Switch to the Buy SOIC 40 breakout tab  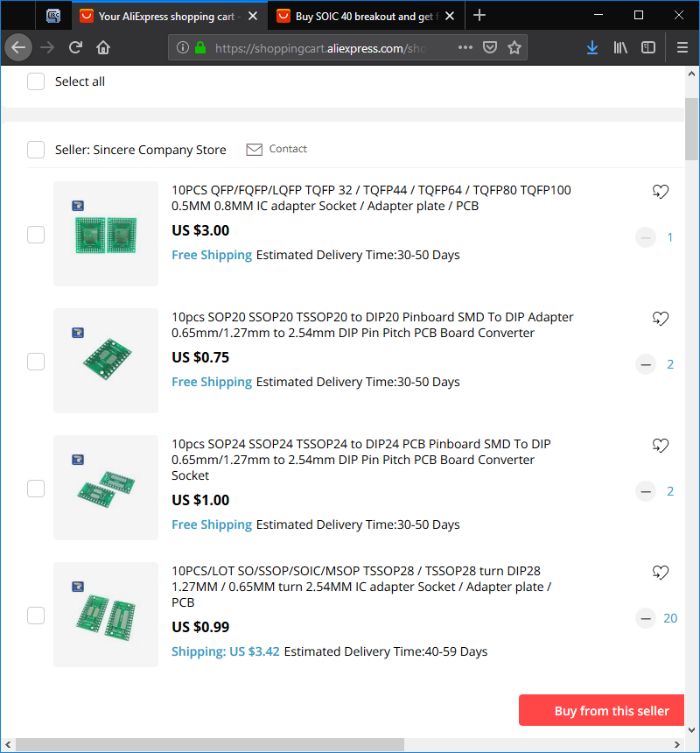click(x=365, y=17)
